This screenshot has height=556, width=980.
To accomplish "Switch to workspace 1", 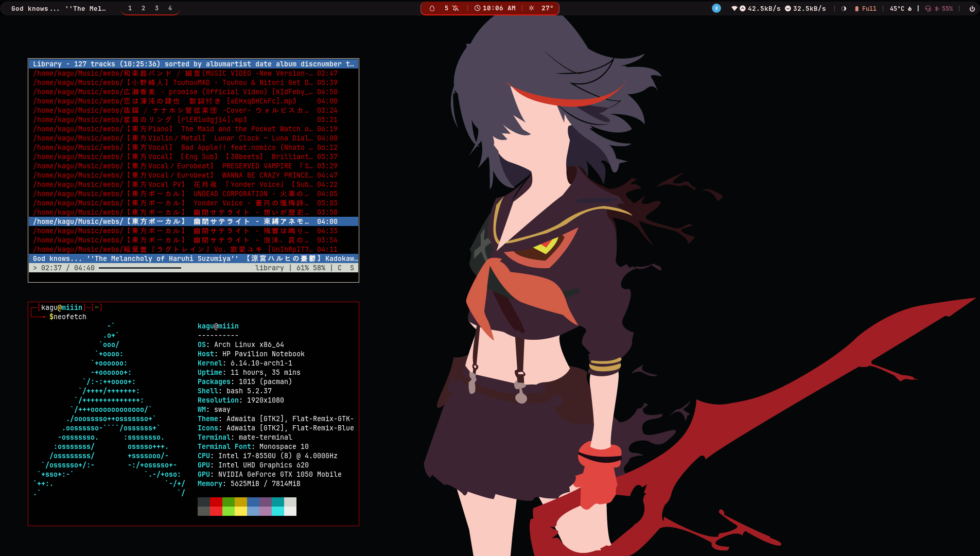I will 130,8.
